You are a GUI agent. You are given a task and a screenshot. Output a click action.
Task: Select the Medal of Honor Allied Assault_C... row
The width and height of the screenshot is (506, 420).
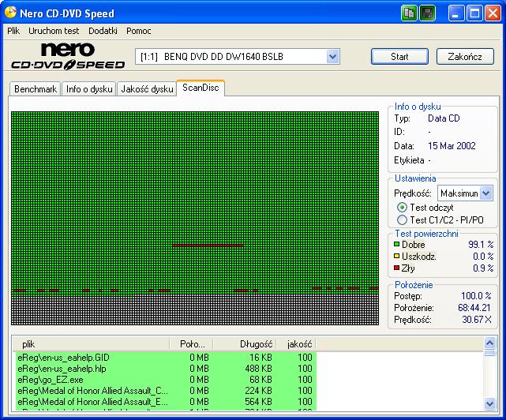166,391
